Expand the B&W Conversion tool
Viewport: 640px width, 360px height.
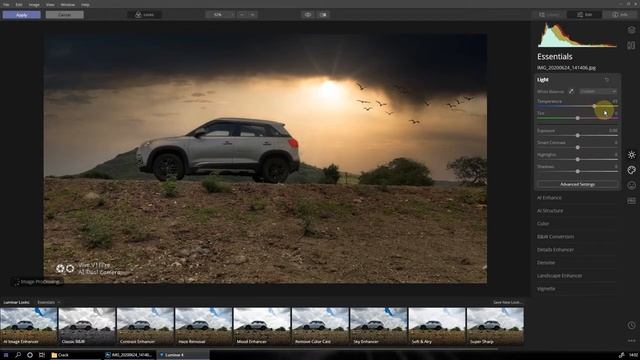555,237
